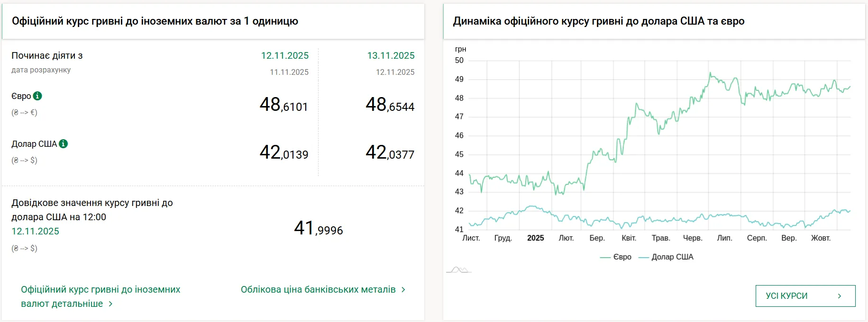Click the Лип. month label on chart axis
The width and height of the screenshot is (868, 322).
724,238
